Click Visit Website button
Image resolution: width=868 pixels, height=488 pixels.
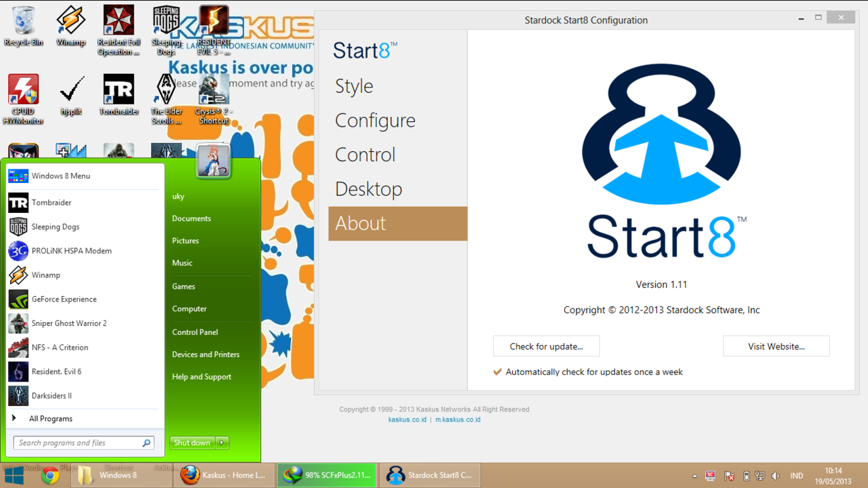(776, 346)
